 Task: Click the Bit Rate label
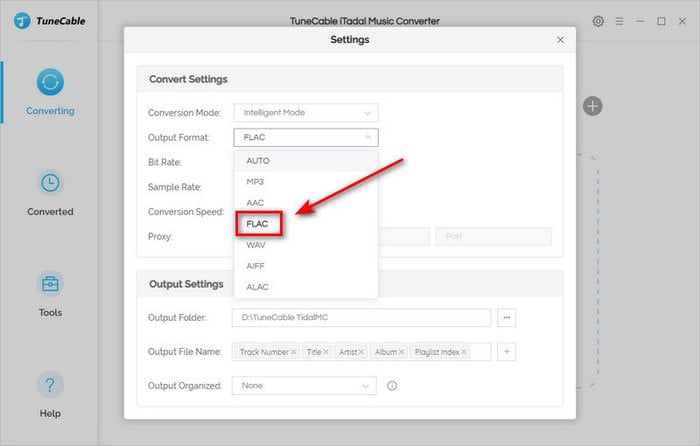point(165,162)
